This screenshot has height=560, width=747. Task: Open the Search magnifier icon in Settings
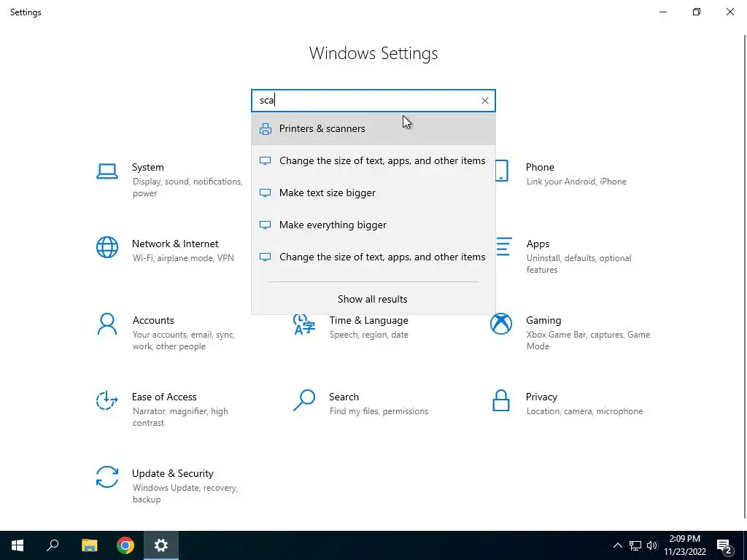304,400
